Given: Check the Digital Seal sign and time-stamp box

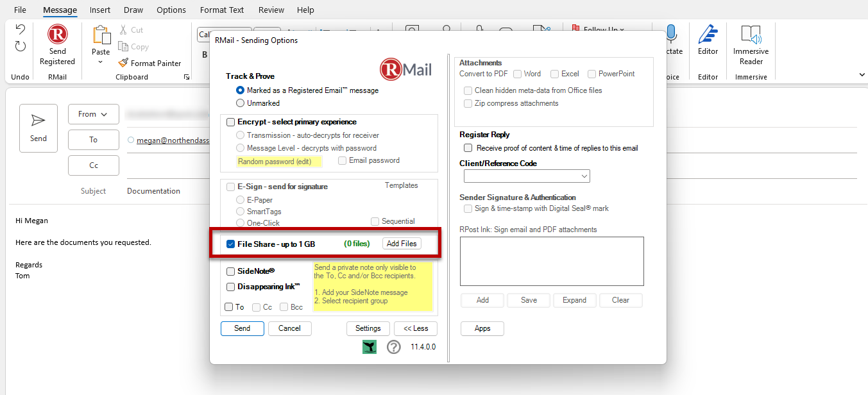Looking at the screenshot, I should [468, 208].
